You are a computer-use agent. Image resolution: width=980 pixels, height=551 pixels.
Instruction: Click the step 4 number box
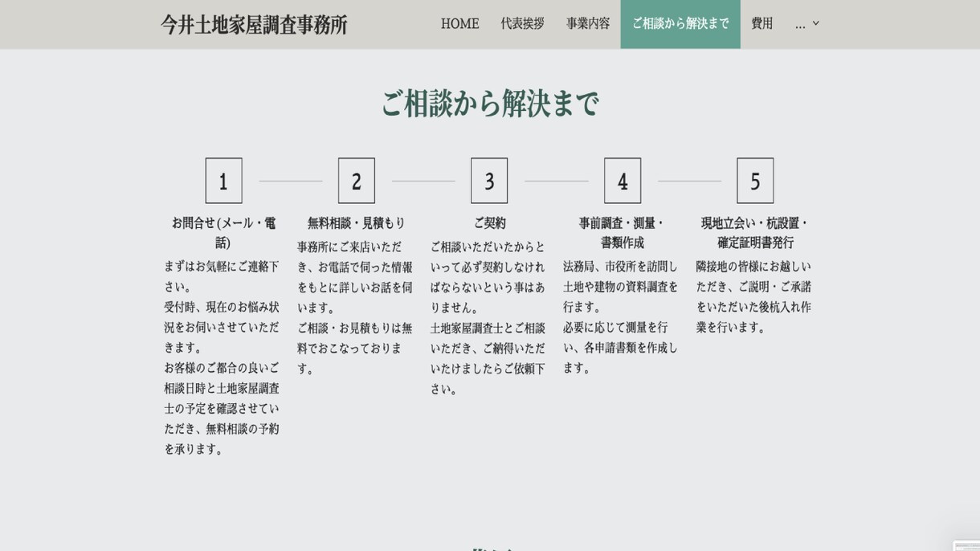point(623,181)
